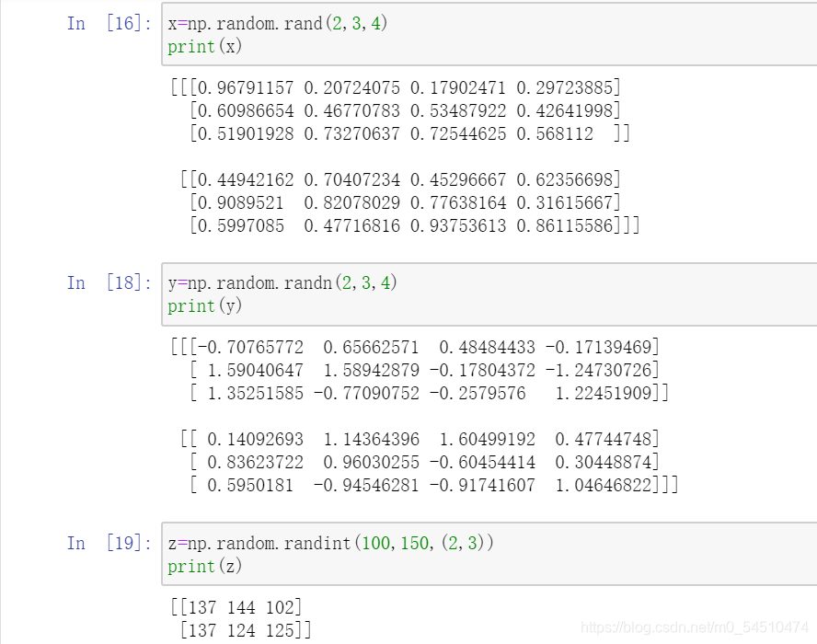Click output value 0.47716816
This screenshot has height=644, width=817.
coord(351,225)
